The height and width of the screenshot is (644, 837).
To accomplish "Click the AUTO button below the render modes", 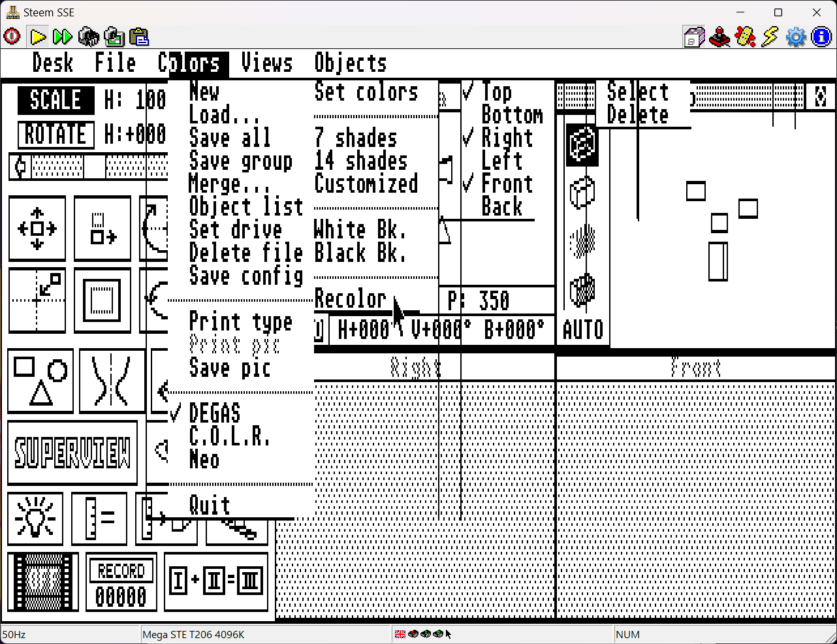I will pos(581,329).
